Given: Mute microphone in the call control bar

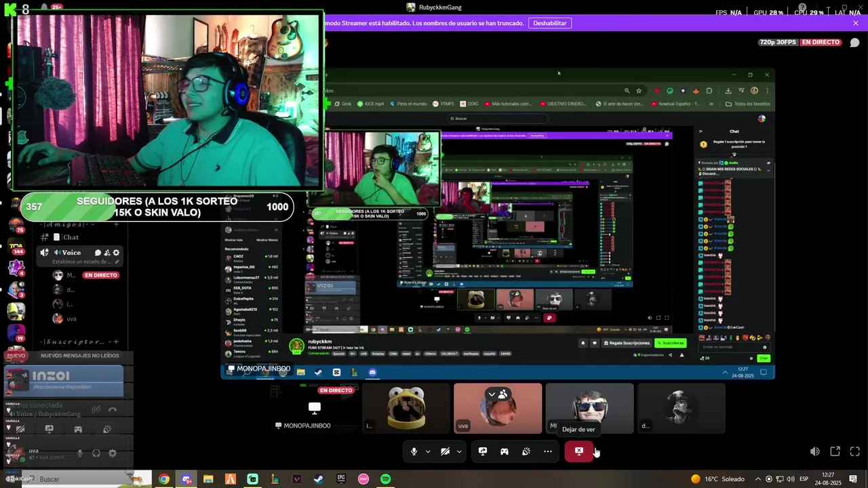Looking at the screenshot, I should (414, 451).
